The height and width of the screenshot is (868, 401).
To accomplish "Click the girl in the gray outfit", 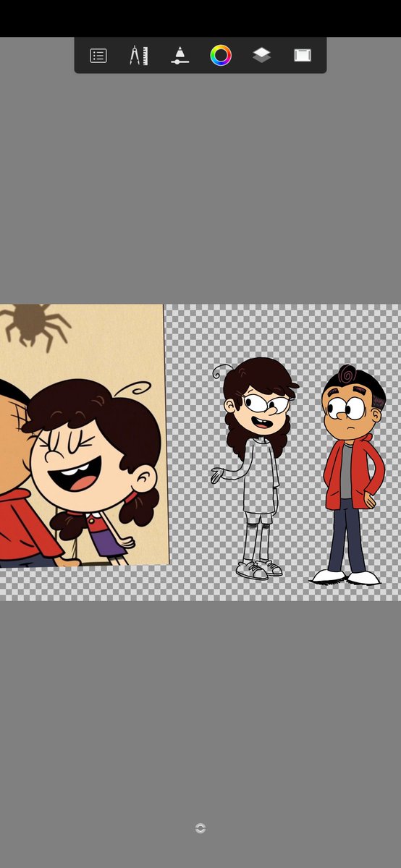I will [x=253, y=468].
